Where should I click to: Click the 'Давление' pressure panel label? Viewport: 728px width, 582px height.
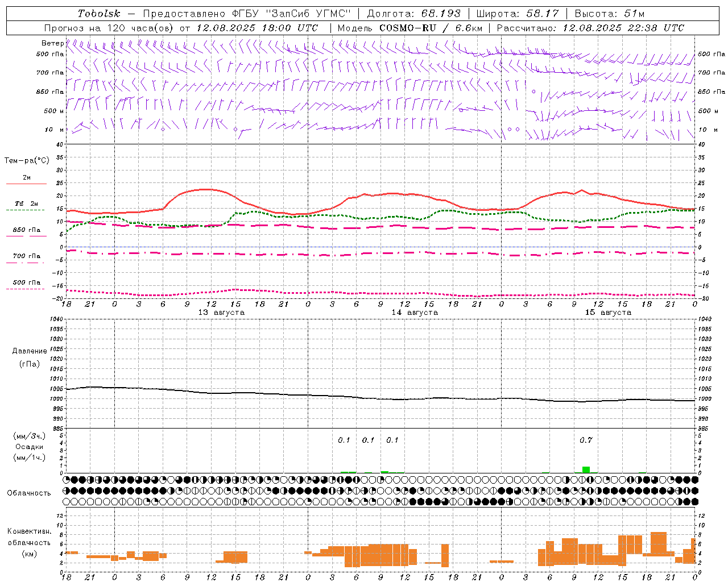(x=30, y=351)
